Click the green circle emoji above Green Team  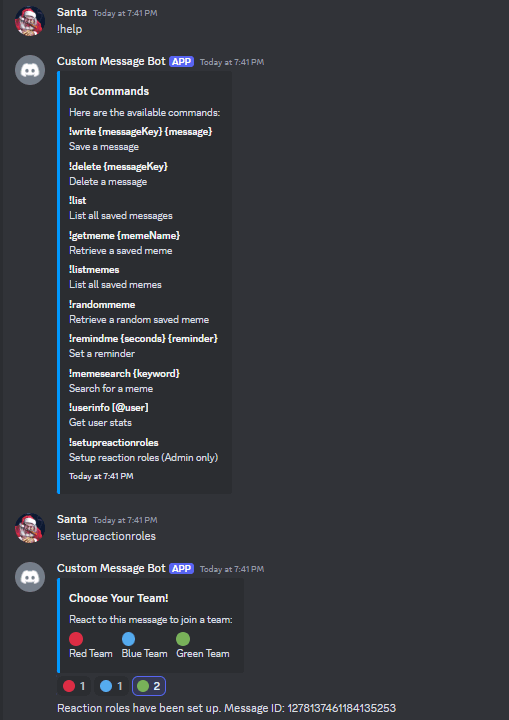183,639
